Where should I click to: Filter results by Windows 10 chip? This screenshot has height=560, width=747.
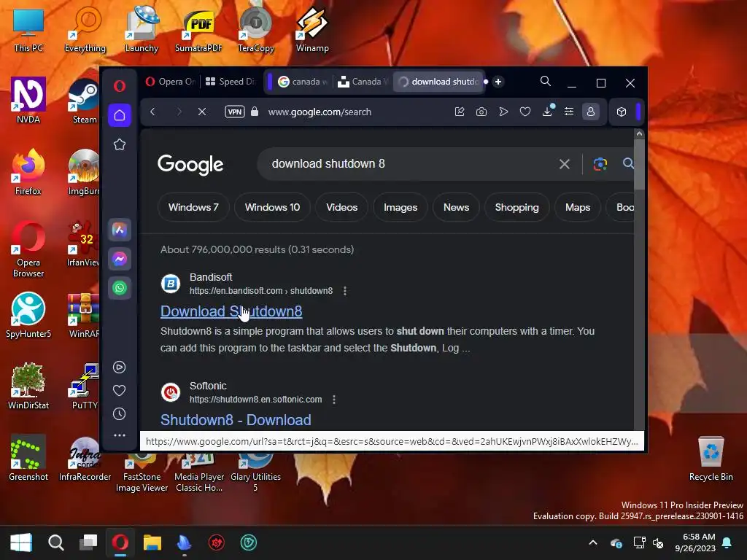[x=273, y=207]
